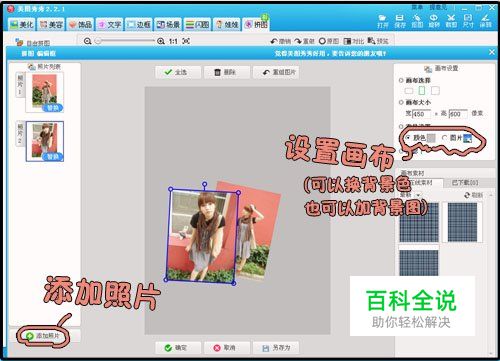
Task: Click the gray background color swatch
Action: pos(431,138)
